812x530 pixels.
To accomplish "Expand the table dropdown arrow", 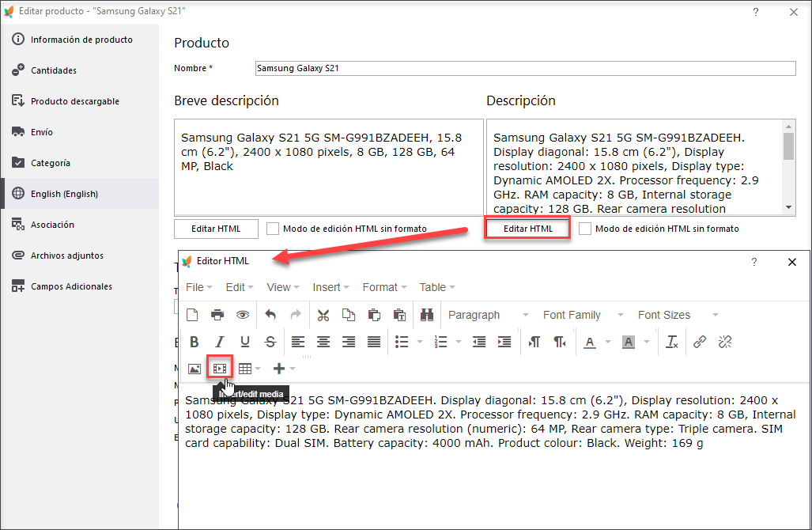I will pos(258,369).
